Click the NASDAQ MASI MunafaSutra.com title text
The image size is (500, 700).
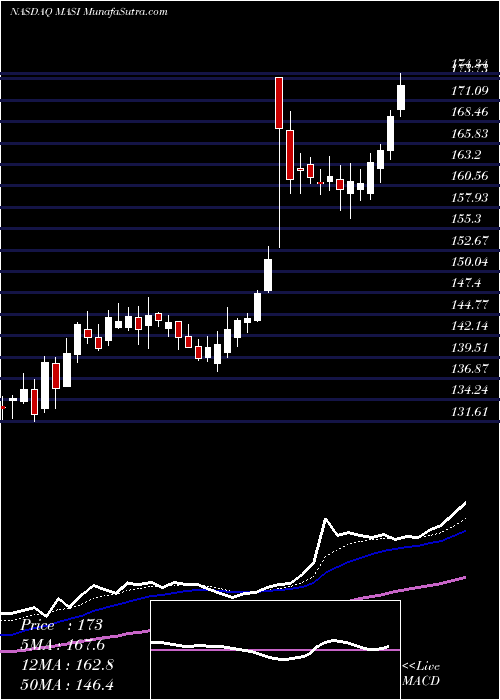[x=89, y=11]
